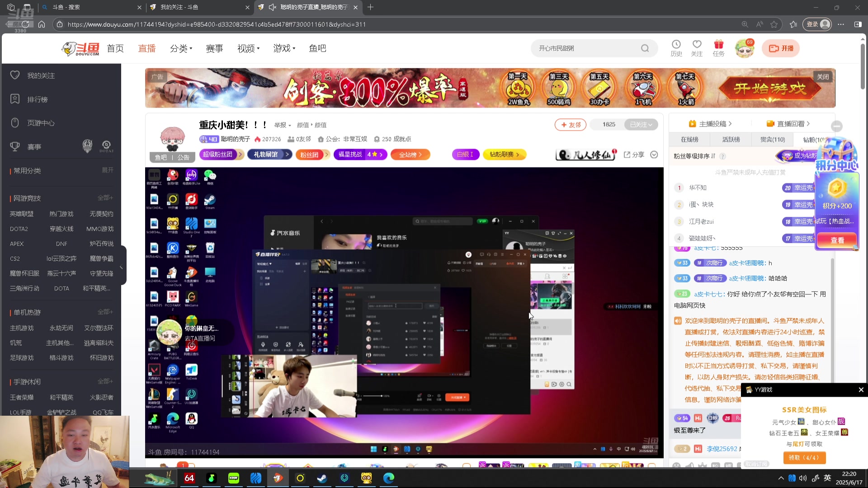The height and width of the screenshot is (488, 868).
Task: Click the 主播投稿 video icon link
Action: (x=710, y=123)
